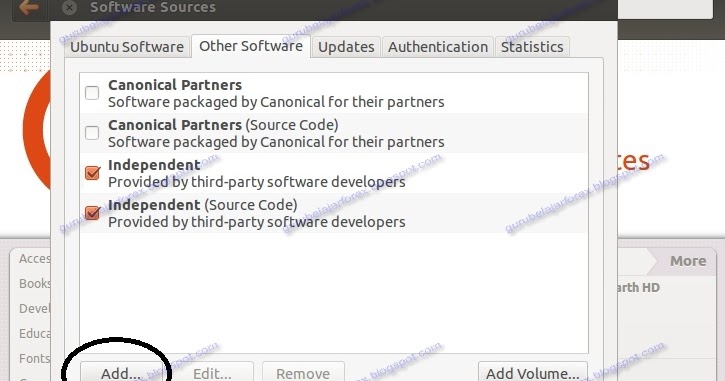Click 'Software packaged by Canonical' under Canonical Partners (Source Code)
The image size is (725, 381).
[276, 142]
